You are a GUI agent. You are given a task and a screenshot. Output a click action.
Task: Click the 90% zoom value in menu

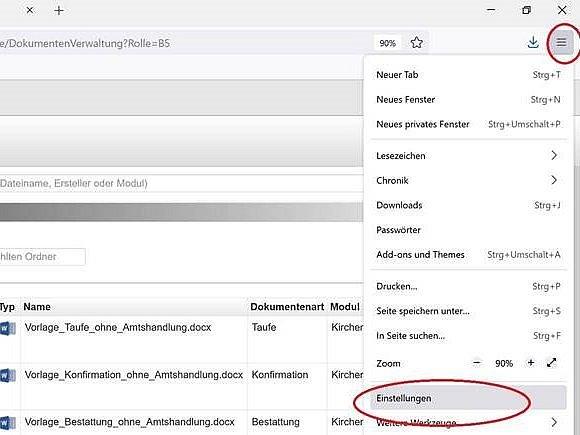(504, 363)
